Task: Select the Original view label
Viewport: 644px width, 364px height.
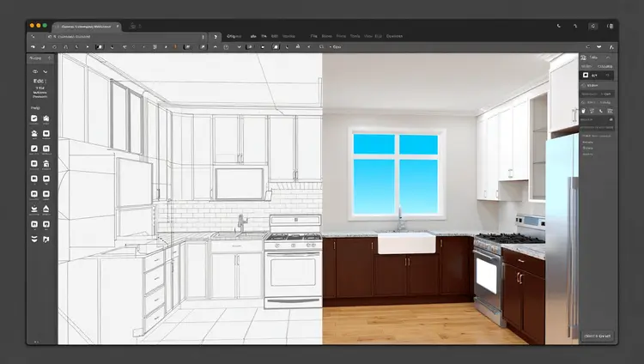Action: click(235, 37)
